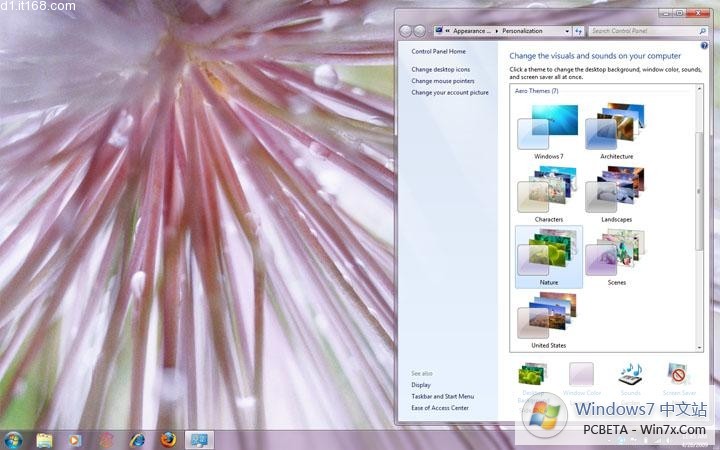Open Screen Saver settings icon

point(679,374)
